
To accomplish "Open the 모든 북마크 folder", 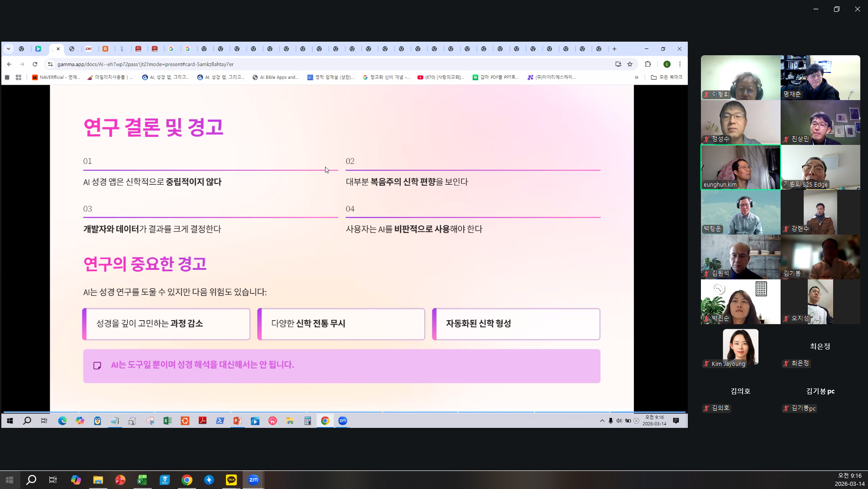I will point(667,77).
